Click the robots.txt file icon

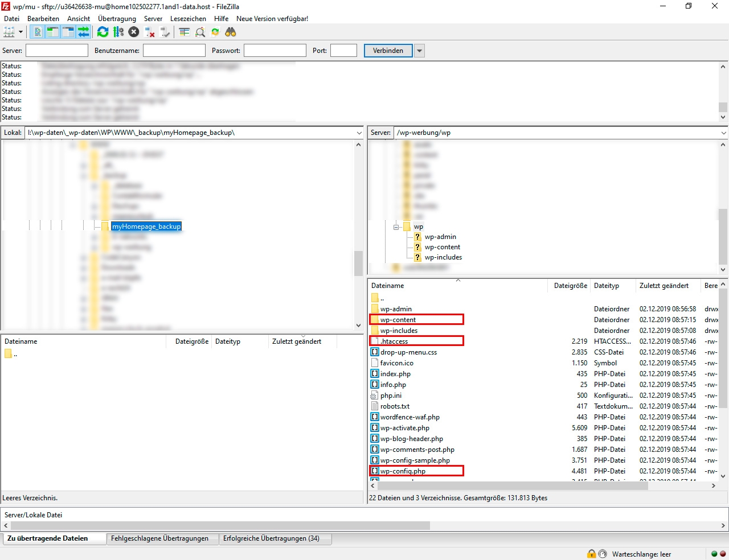[375, 406]
